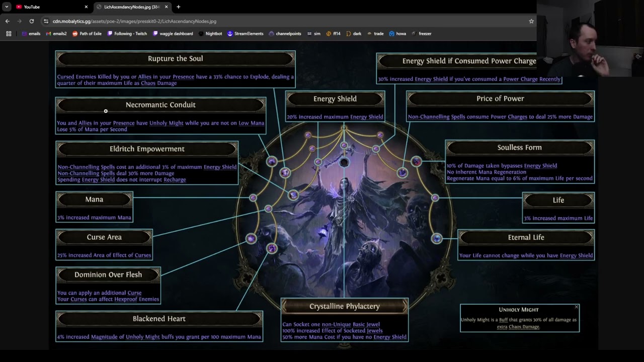
Task: Close the Unholy Might tooltip
Action: [x=576, y=307]
